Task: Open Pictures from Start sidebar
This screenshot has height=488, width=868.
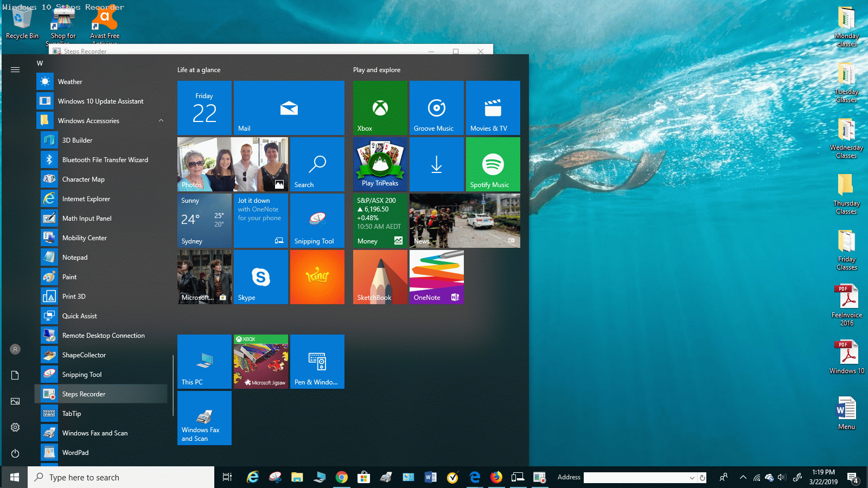Action: (15, 401)
